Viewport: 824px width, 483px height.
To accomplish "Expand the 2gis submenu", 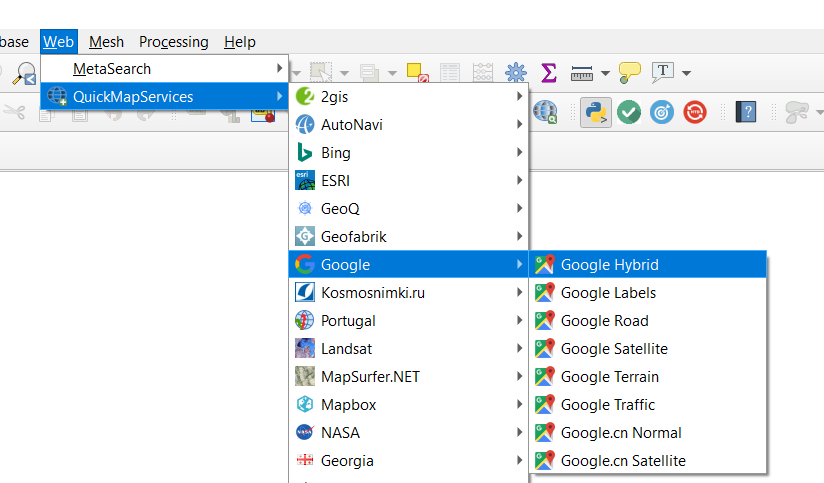I will pos(409,97).
